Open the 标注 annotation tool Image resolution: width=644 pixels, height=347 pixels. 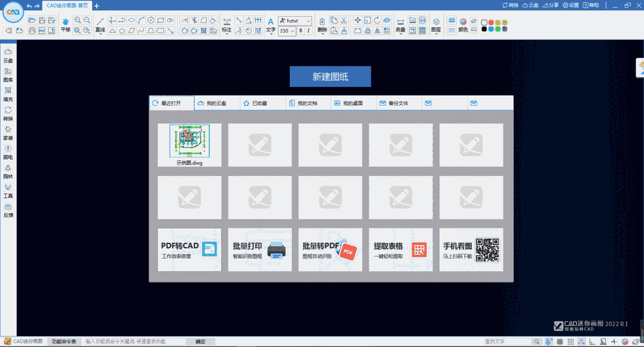tap(226, 24)
